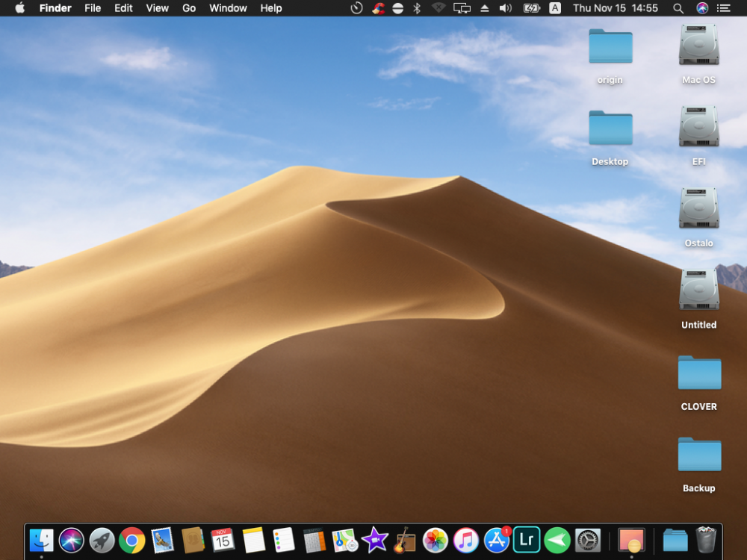Click the striped circle menu bar icon
747x560 pixels.
point(398,8)
